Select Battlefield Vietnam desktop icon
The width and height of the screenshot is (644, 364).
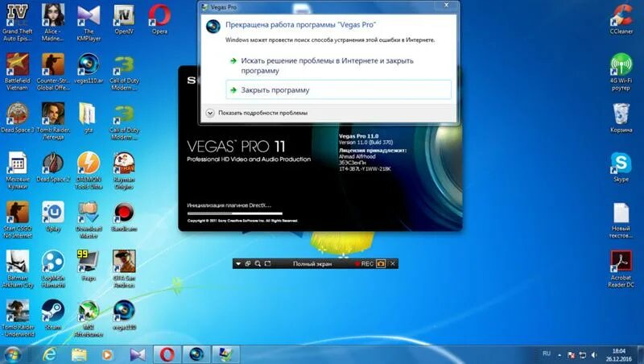(x=17, y=72)
